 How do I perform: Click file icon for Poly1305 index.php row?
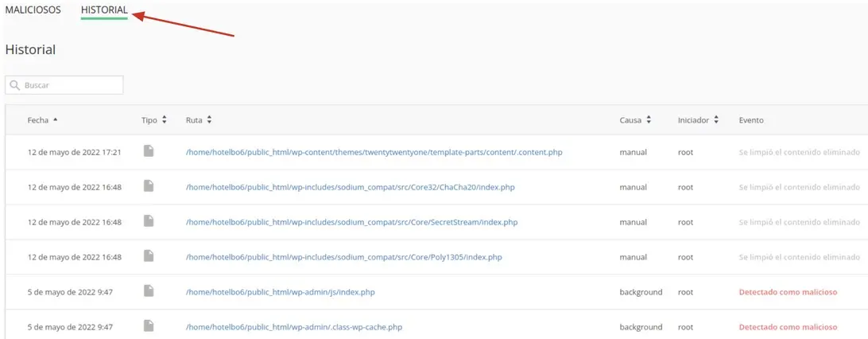(x=149, y=256)
